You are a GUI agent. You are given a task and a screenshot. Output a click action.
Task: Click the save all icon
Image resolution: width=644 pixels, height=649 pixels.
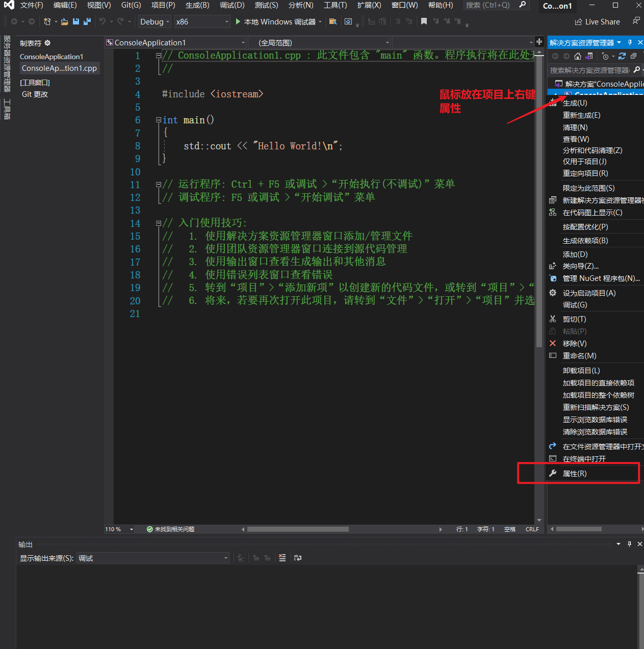click(x=87, y=21)
